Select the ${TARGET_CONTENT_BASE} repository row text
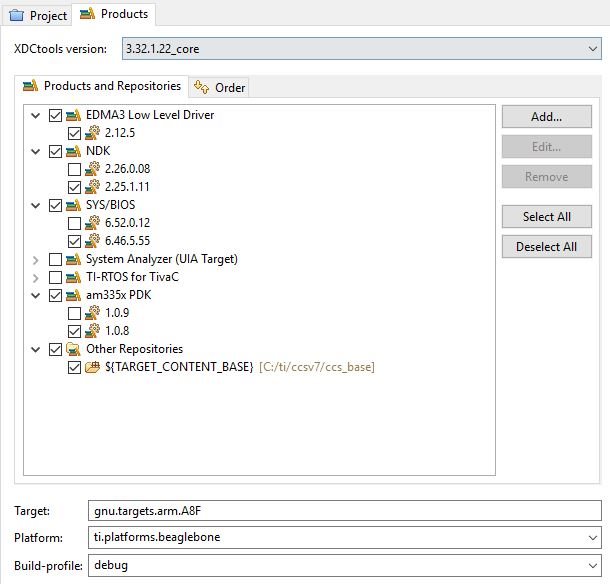Screen dimensions: 610x584 click(240, 367)
